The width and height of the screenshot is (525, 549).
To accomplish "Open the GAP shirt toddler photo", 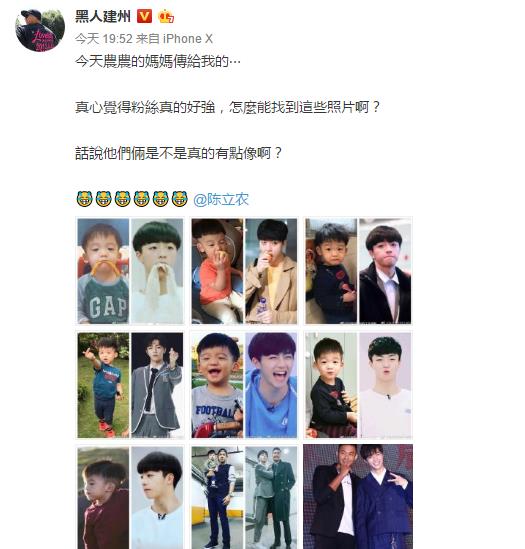I will point(130,271).
